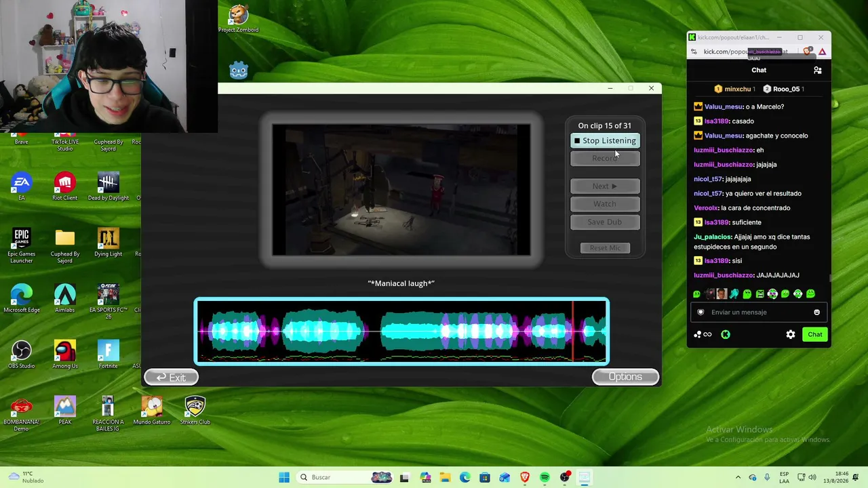Image resolution: width=868 pixels, height=488 pixels.
Task: Show hidden system tray icons
Action: pyautogui.click(x=738, y=477)
